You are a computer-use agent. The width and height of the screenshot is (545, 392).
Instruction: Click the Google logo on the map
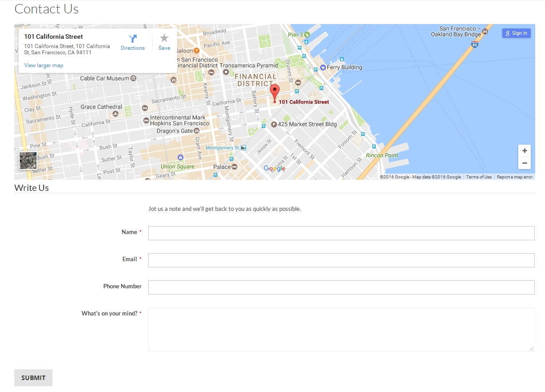pos(274,168)
